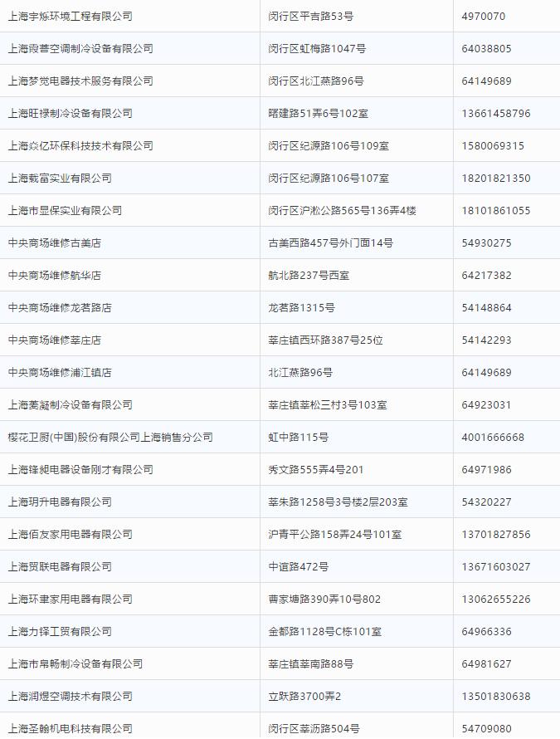560x739 pixels.
Task: Click 上海市显保实业有限公司
Action: (65, 211)
